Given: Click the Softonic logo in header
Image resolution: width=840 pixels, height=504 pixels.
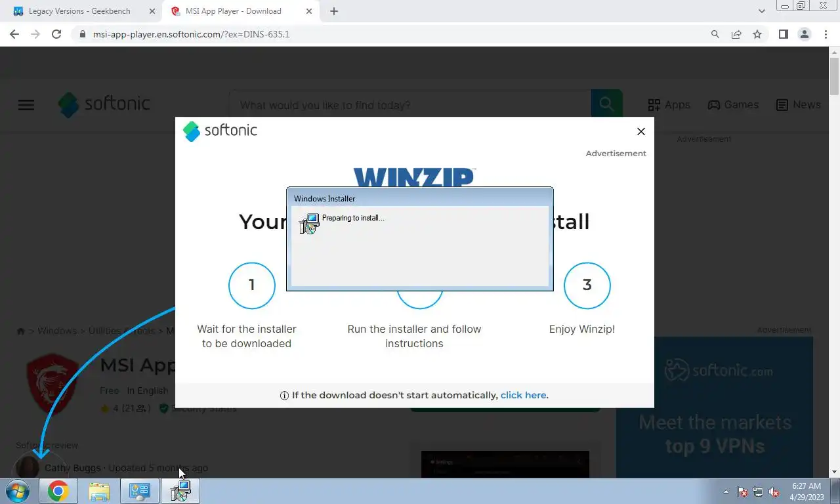Looking at the screenshot, I should (104, 104).
